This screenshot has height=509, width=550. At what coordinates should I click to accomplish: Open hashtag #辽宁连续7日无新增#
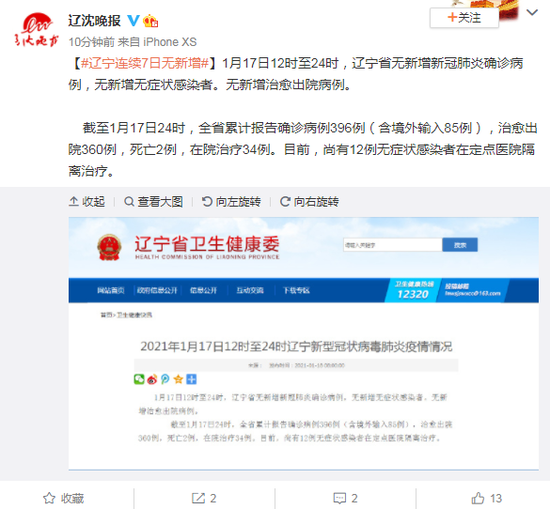click(145, 63)
